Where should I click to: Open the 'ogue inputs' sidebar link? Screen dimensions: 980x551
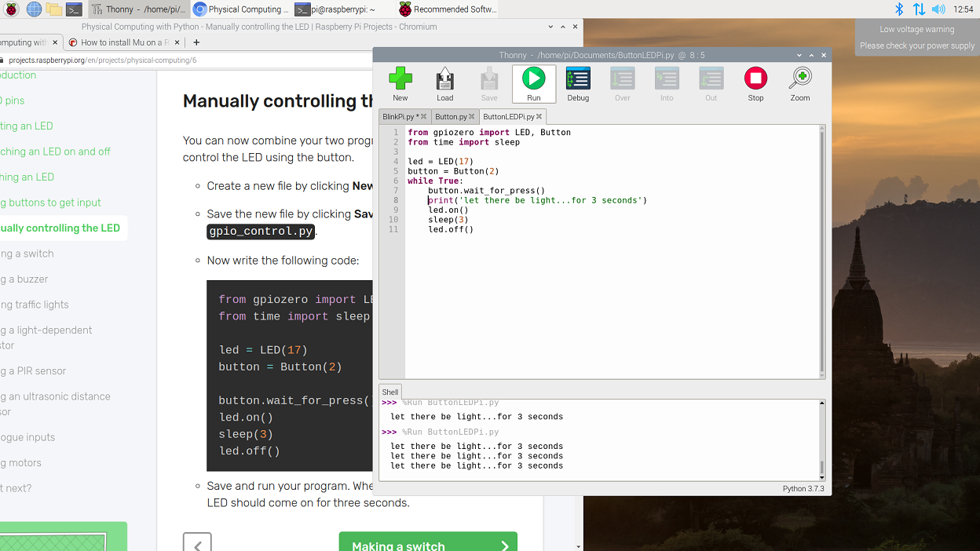click(27, 437)
